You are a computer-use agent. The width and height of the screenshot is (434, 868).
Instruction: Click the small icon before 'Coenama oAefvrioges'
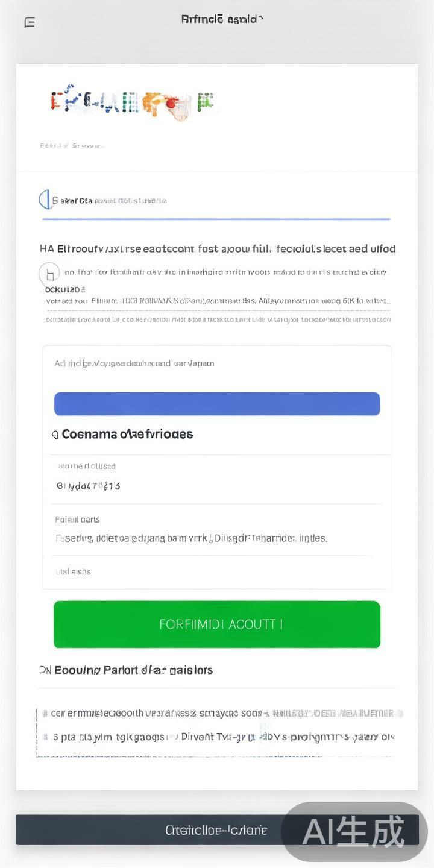(55, 435)
